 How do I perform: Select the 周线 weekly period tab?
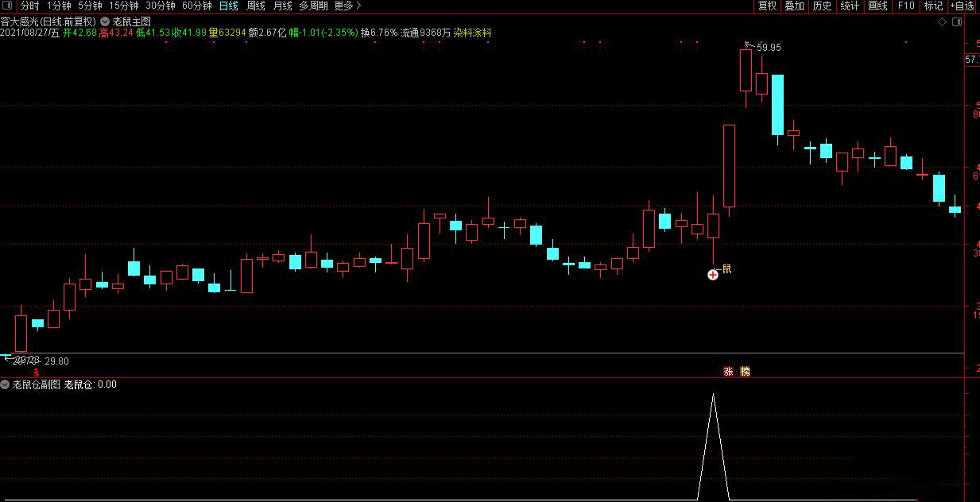tap(255, 6)
